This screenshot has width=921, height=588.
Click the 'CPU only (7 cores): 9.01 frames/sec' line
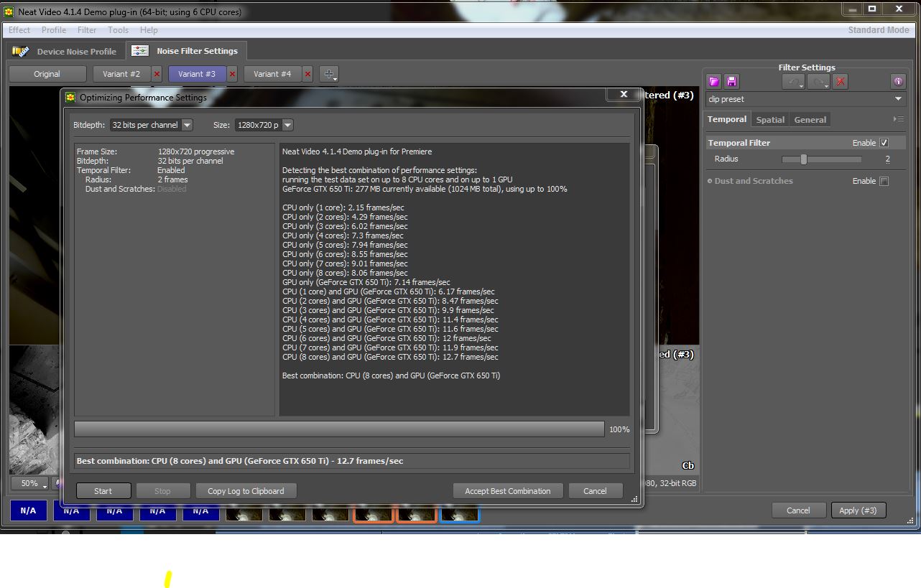click(345, 263)
